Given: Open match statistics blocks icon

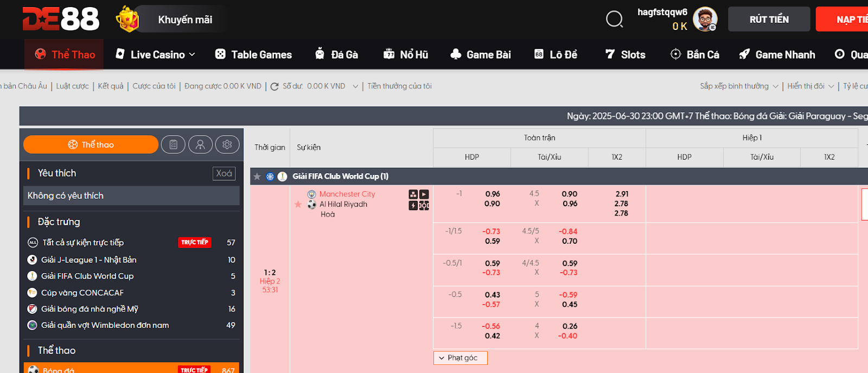Looking at the screenshot, I should (413, 194).
